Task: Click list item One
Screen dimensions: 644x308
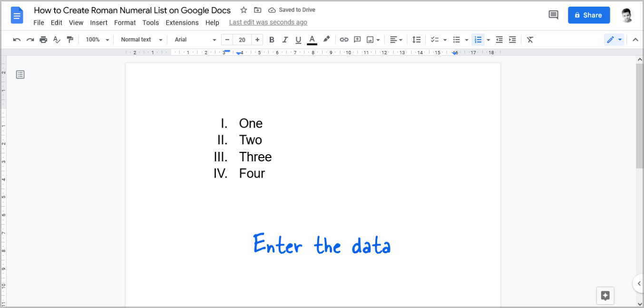Action: [x=251, y=123]
